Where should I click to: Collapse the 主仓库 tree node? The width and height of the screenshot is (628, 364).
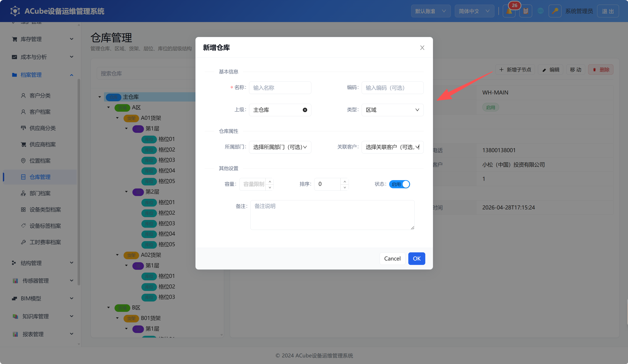(x=100, y=97)
